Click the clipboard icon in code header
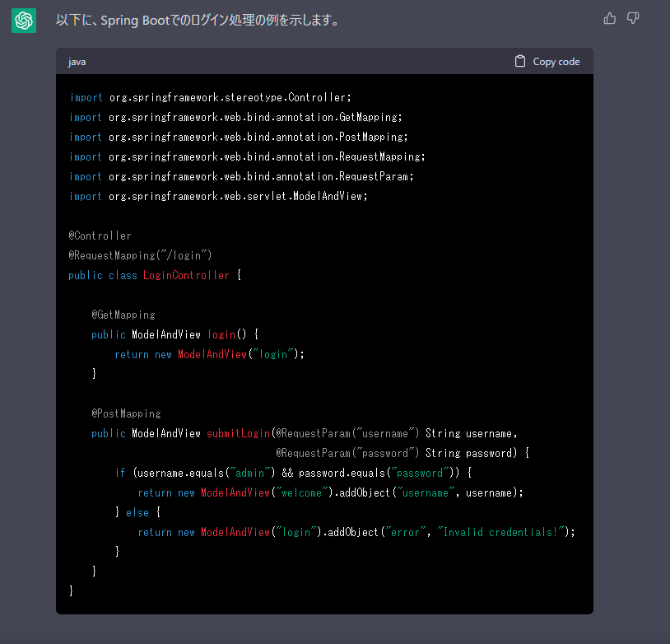This screenshot has height=644, width=670. click(519, 61)
